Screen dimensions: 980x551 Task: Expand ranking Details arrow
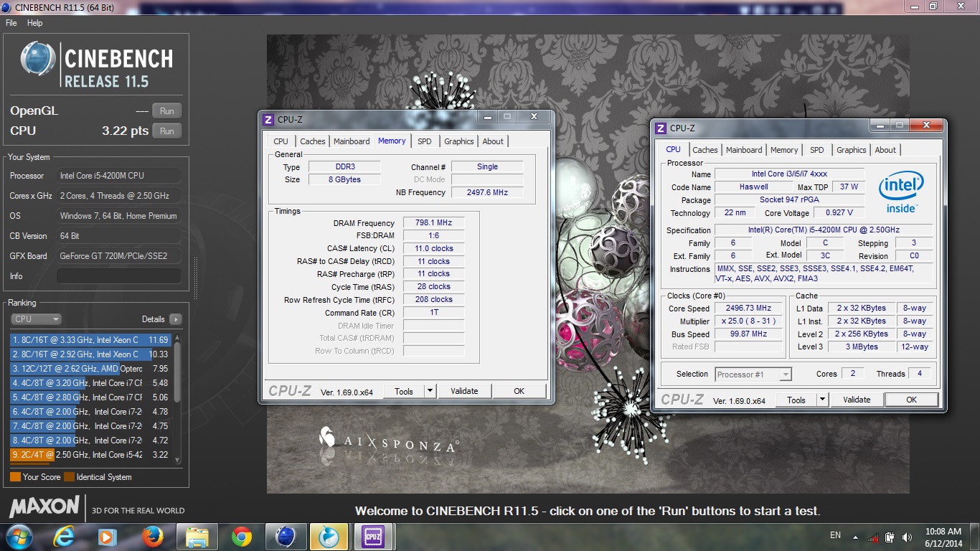coord(175,319)
